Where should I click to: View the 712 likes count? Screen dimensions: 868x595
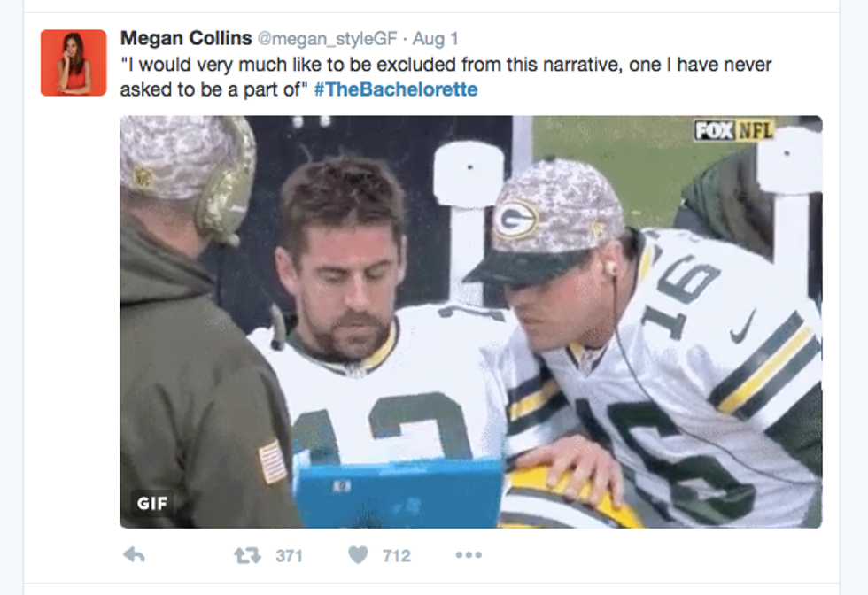pos(397,556)
